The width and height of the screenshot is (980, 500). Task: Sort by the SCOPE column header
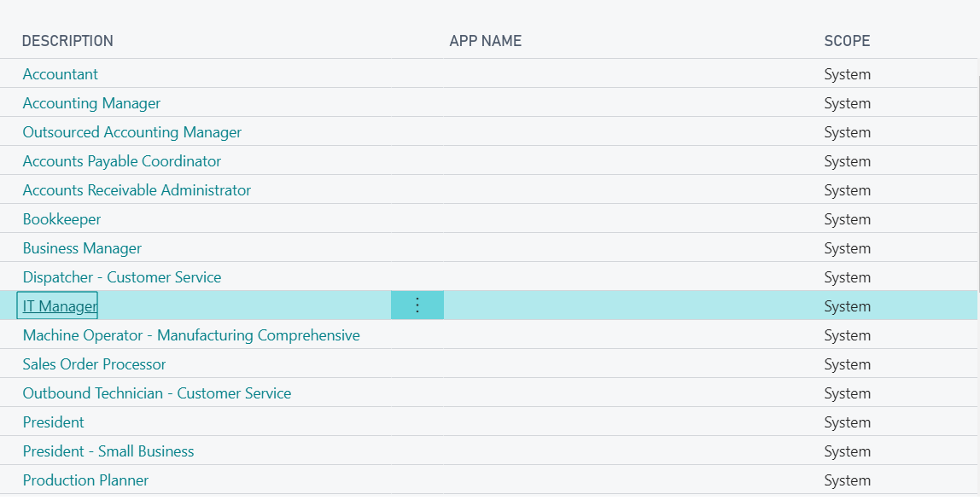tap(847, 40)
